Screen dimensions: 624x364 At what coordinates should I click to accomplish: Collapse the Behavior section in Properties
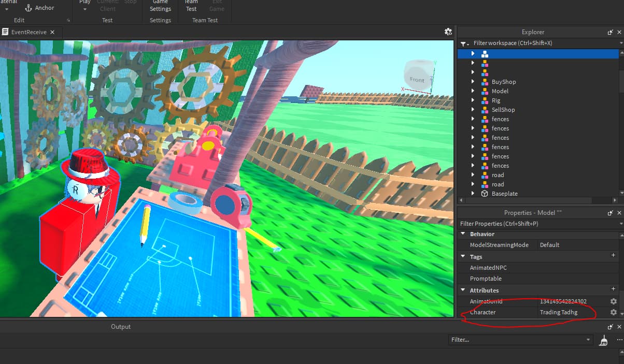point(463,234)
